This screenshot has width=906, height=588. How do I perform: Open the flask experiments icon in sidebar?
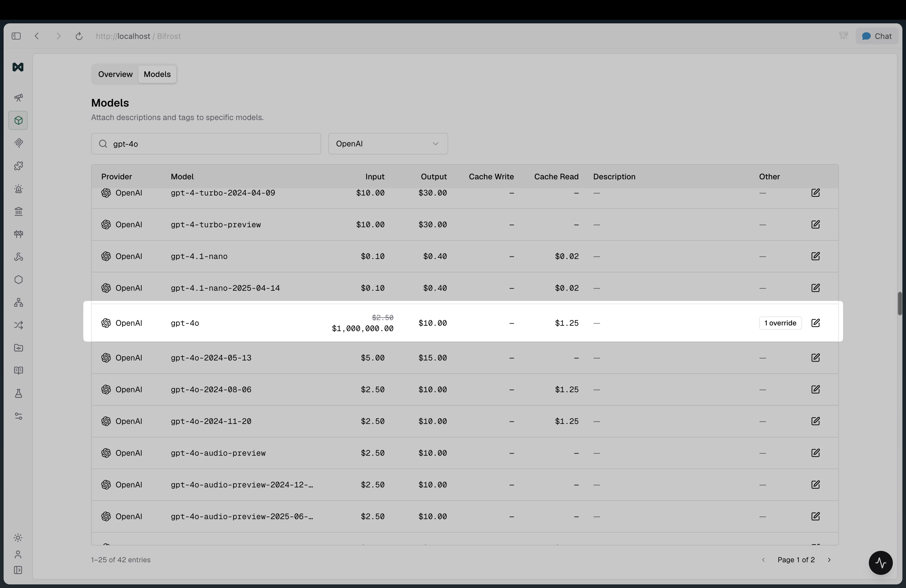pyautogui.click(x=18, y=393)
